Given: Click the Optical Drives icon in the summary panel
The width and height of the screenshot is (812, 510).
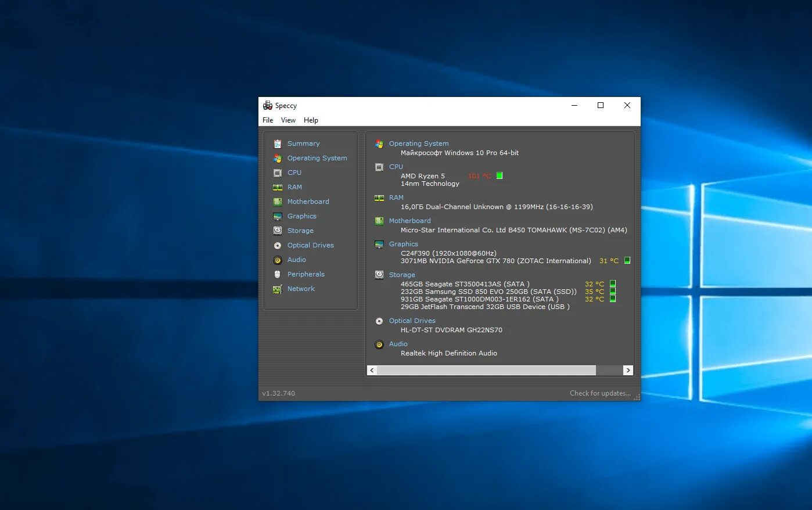Looking at the screenshot, I should (x=379, y=321).
